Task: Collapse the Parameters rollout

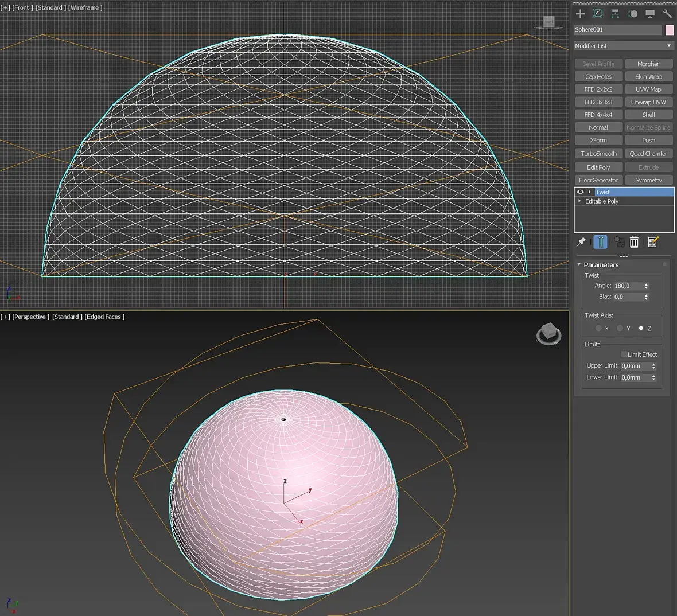Action: click(579, 265)
